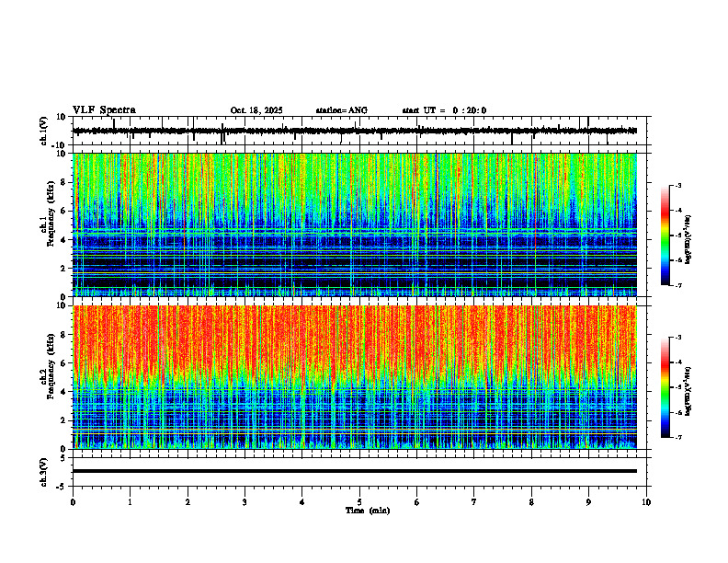The image size is (728, 563).
Task: Click time axis tick label "0"
Action: tap(73, 502)
